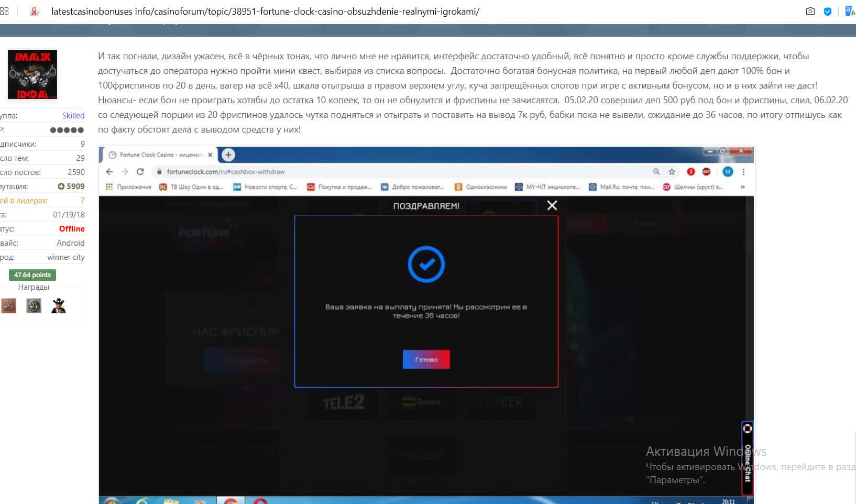Screen dimensions: 856x504
Task: Click the Opera taskbar icon
Action: pos(260,501)
